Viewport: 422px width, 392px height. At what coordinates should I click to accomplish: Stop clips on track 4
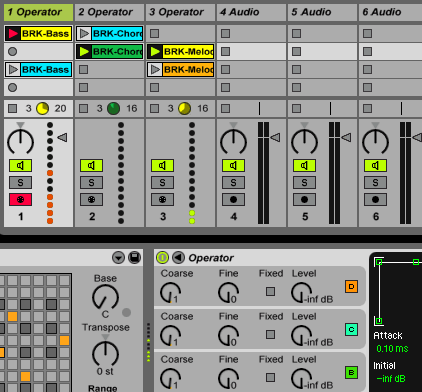pyautogui.click(x=226, y=108)
